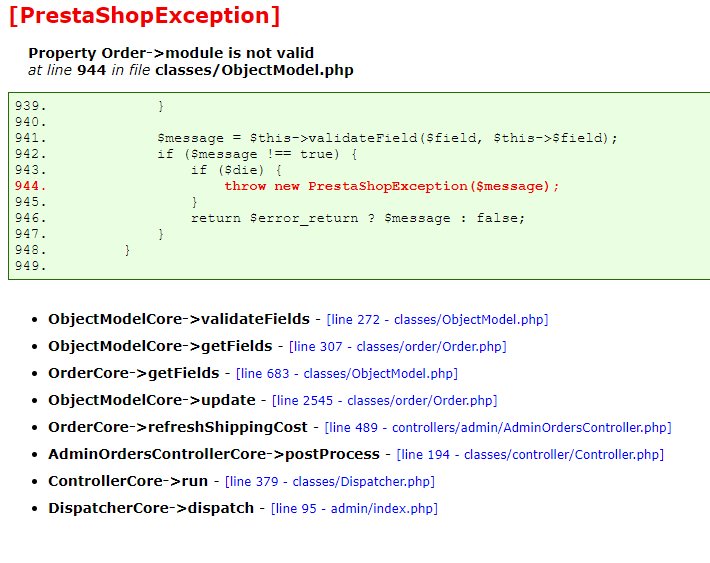Image resolution: width=710 pixels, height=563 pixels.
Task: Click the red 'throw new PrestaShopException' code line
Action: [x=392, y=186]
